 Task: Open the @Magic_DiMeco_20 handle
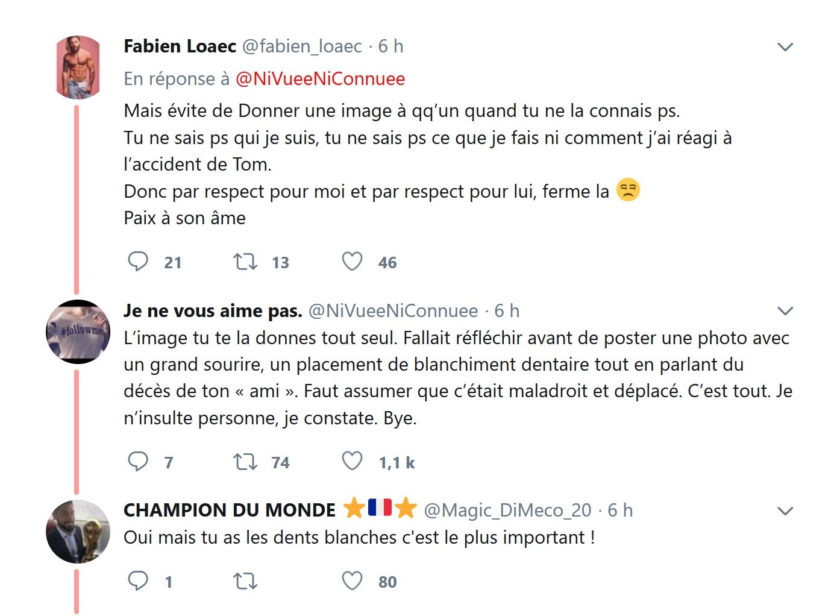pyautogui.click(x=507, y=511)
